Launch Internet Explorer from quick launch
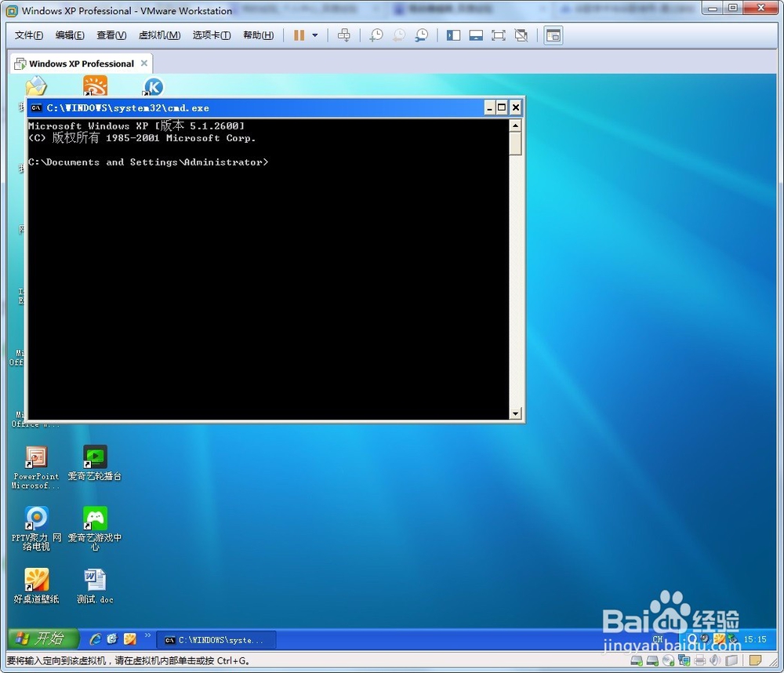This screenshot has width=784, height=673. (95, 639)
